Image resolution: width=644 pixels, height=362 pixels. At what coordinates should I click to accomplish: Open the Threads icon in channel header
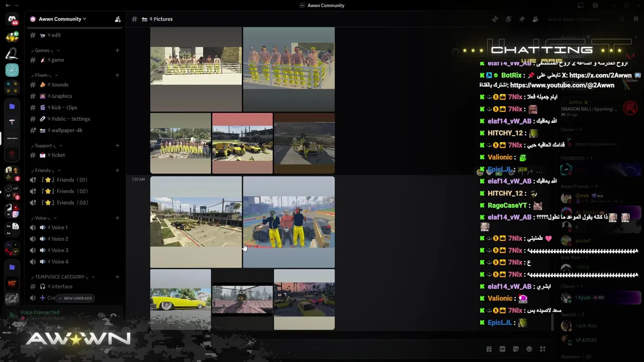point(495,19)
